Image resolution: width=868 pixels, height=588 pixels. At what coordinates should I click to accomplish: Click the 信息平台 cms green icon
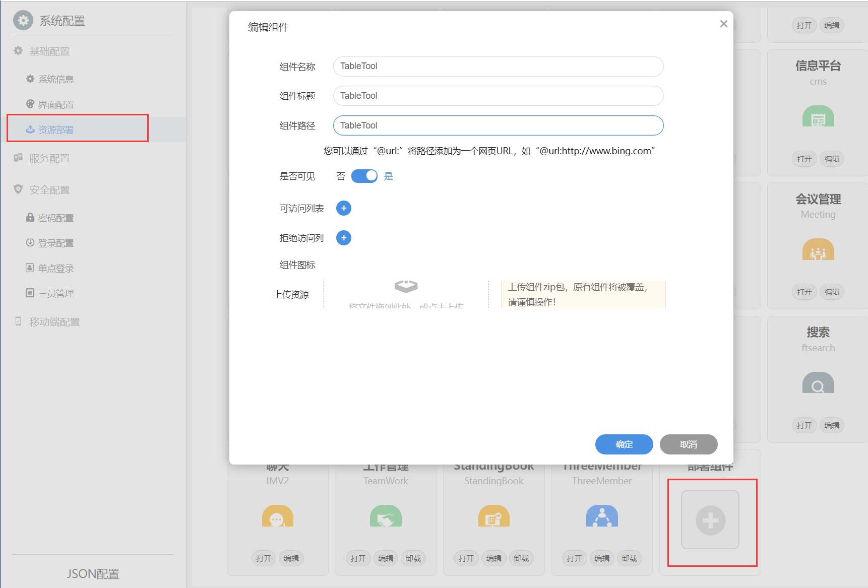(x=818, y=116)
